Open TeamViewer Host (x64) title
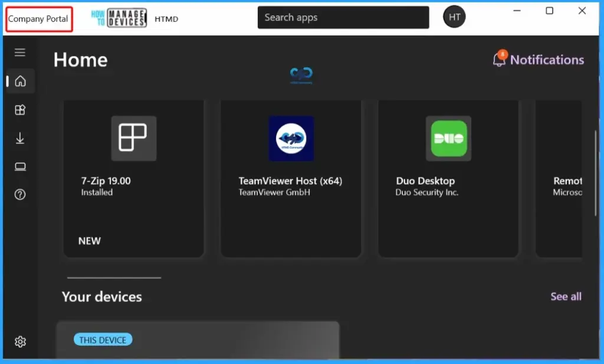604x364 pixels. (290, 181)
